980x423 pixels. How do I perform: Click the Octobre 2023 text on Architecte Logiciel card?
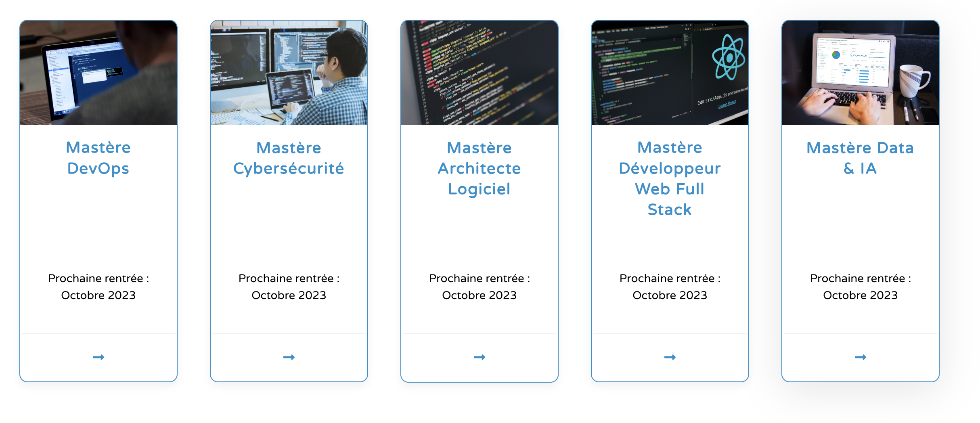pos(480,295)
